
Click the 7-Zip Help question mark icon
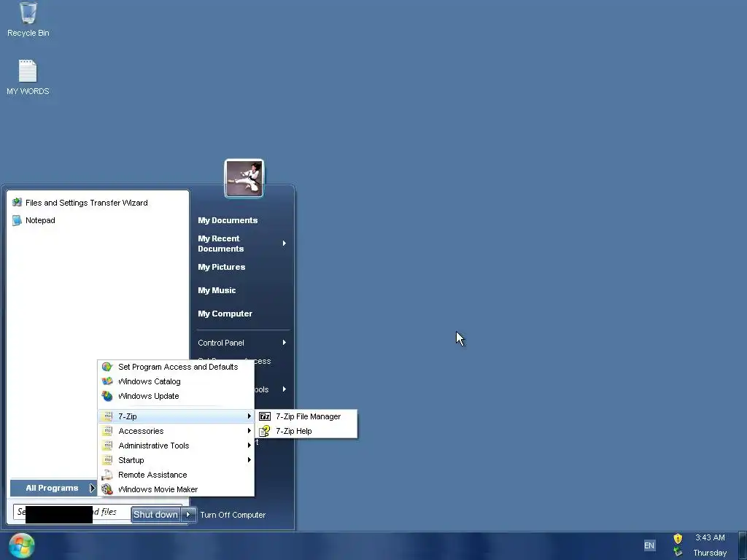tap(264, 431)
